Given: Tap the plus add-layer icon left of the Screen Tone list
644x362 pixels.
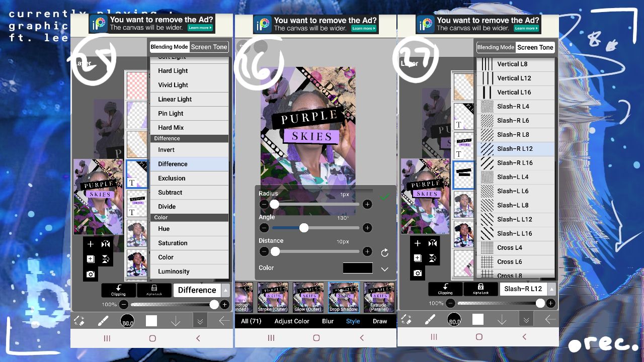Looking at the screenshot, I should (417, 243).
